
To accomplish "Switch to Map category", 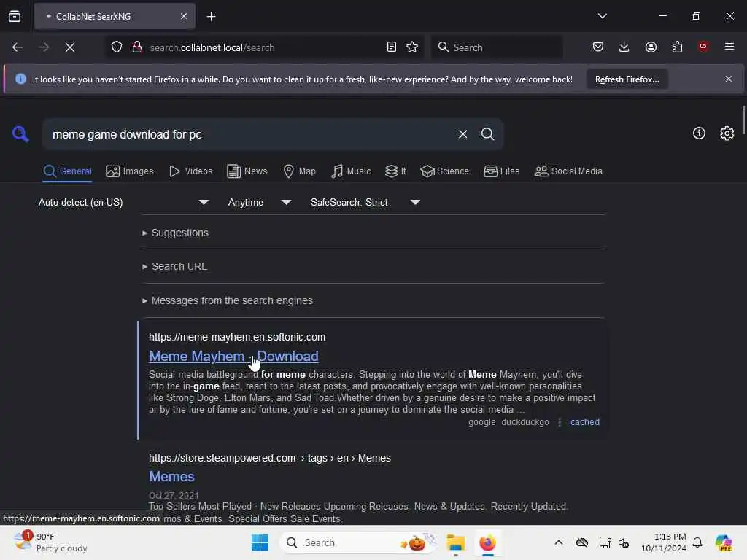I will click(299, 171).
